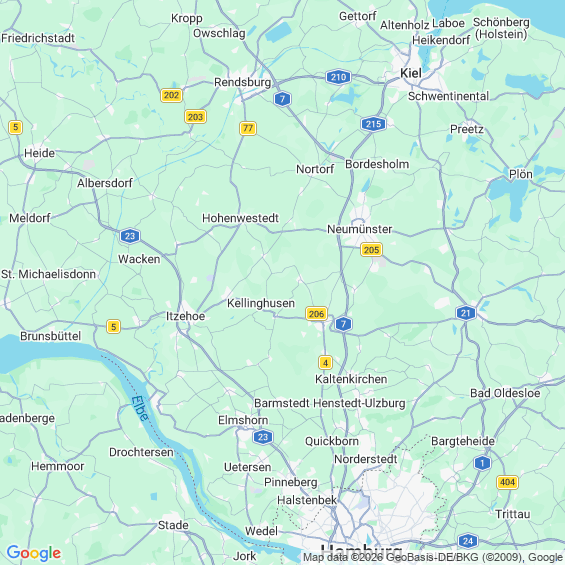Click the A21 highway shield
The width and height of the screenshot is (565, 565).
[466, 313]
